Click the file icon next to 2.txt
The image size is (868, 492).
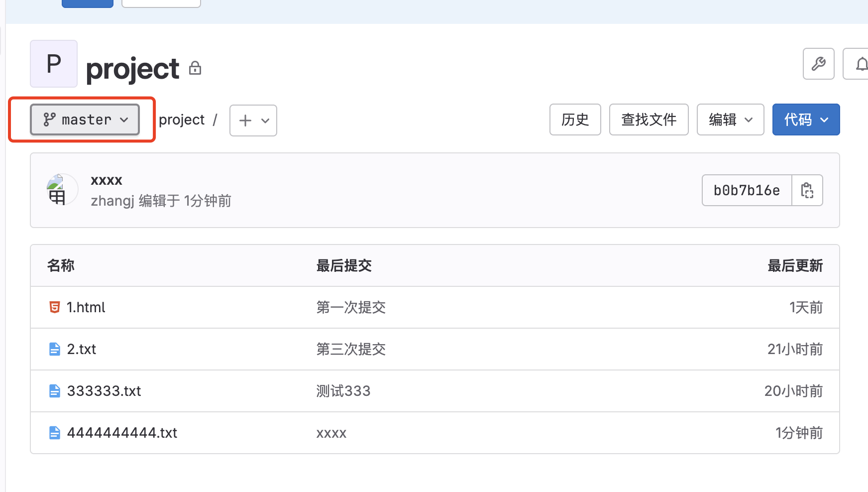coord(55,349)
